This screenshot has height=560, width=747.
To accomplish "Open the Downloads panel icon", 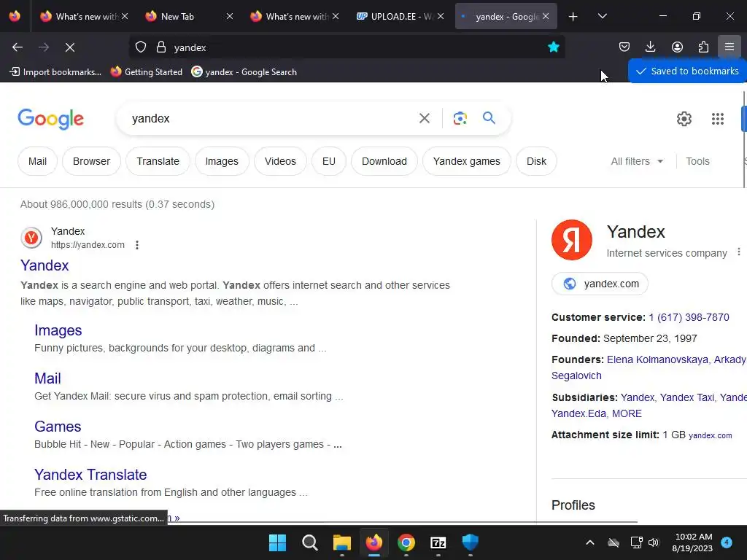I will (650, 47).
